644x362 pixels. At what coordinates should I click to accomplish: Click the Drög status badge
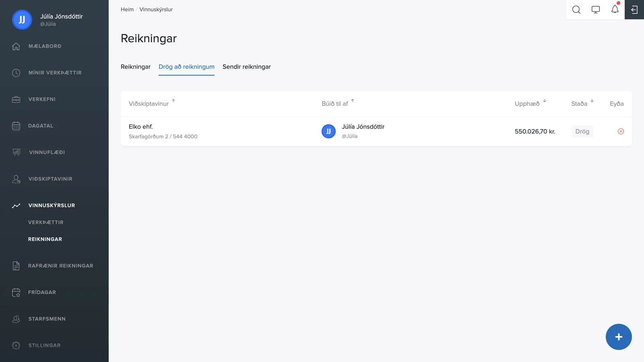pos(582,132)
